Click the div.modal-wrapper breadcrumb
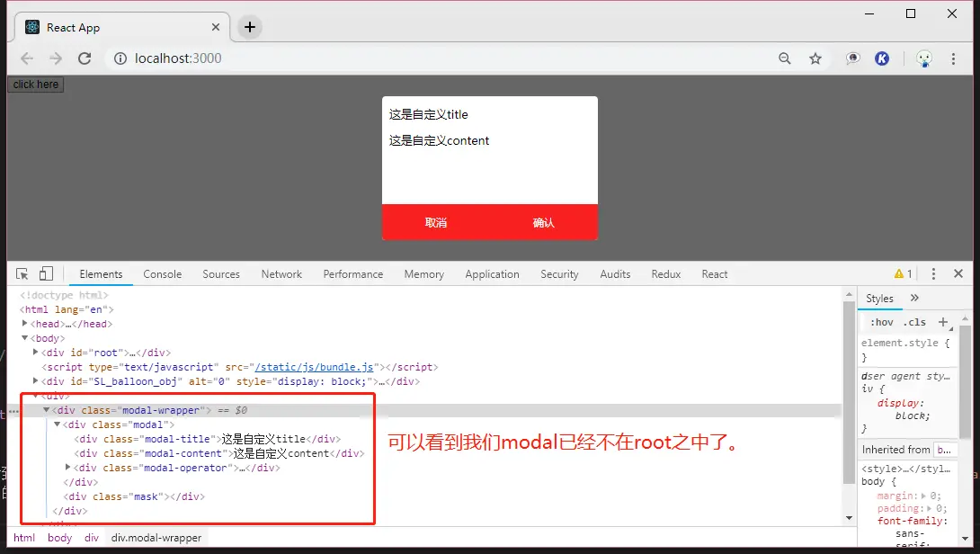Screen dimensions: 980x554 coord(156,538)
